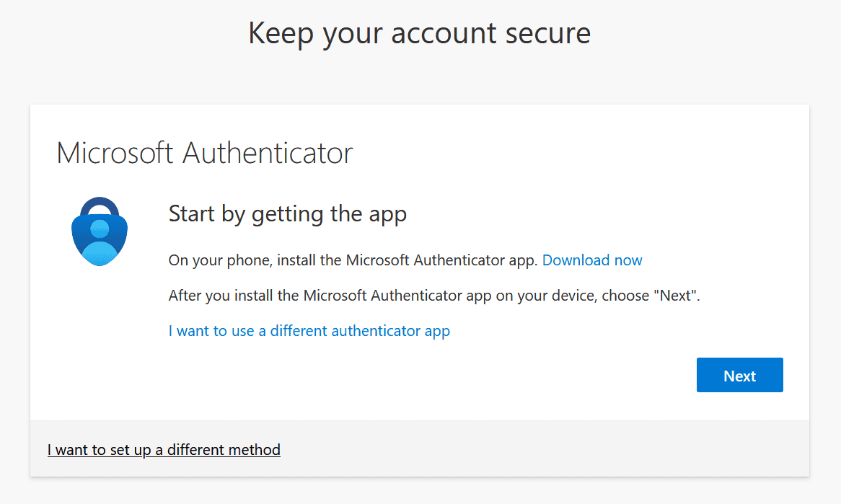Click the "On your phone, install" instruction text
Viewport: 841px width, 504px height.
(x=353, y=260)
